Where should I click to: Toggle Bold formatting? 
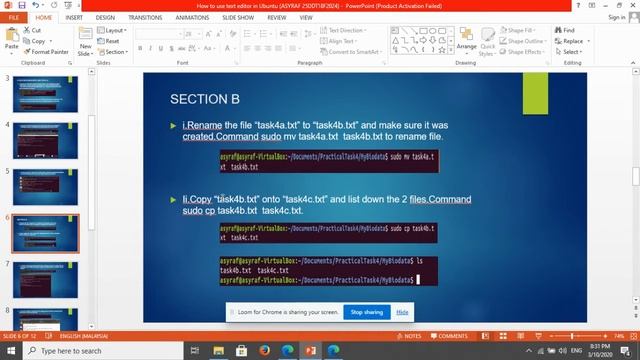tap(140, 49)
